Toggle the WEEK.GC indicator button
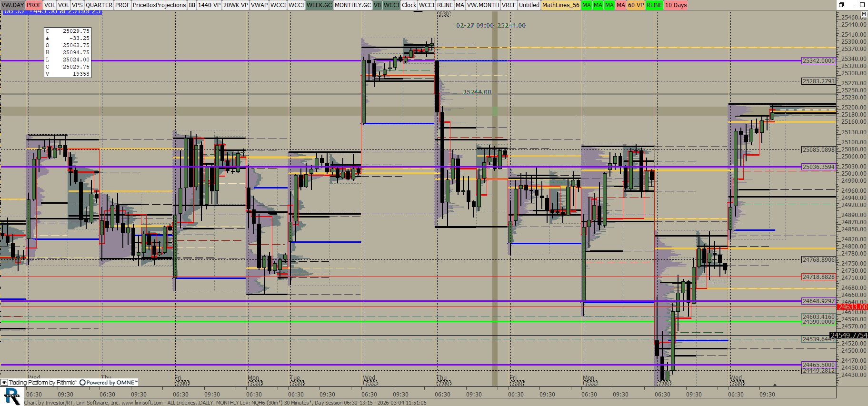868x406 pixels. click(x=319, y=5)
